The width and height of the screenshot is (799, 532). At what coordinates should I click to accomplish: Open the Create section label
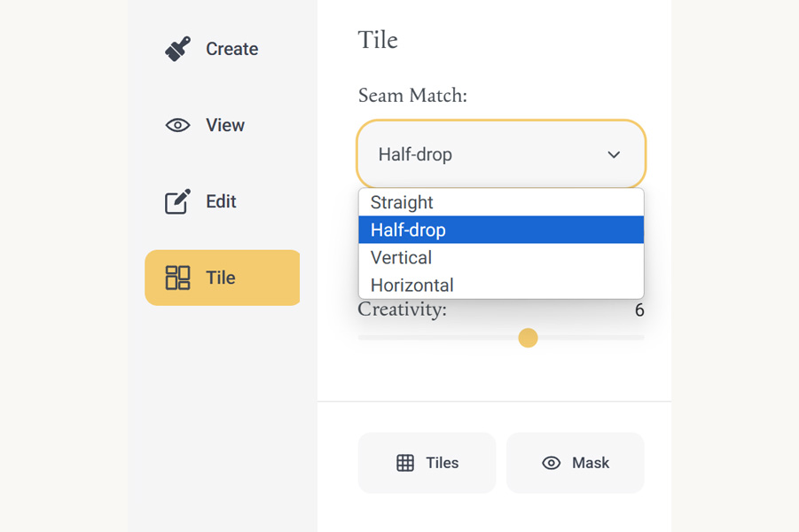(x=231, y=49)
